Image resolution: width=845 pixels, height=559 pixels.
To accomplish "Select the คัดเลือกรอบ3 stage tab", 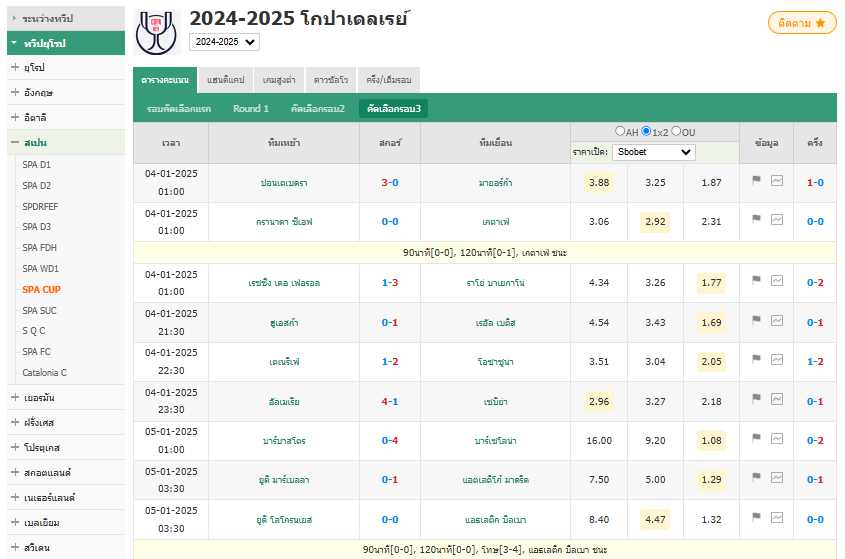I will pos(393,108).
